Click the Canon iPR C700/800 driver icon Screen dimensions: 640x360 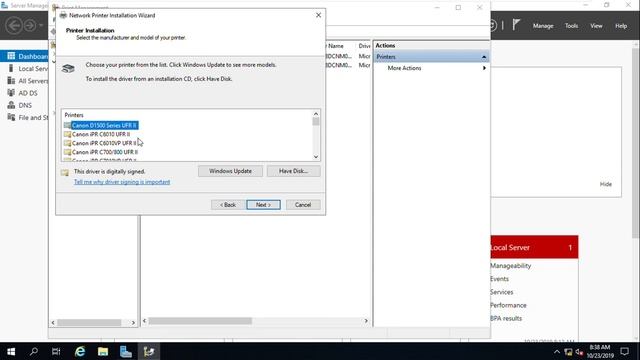coord(67,152)
